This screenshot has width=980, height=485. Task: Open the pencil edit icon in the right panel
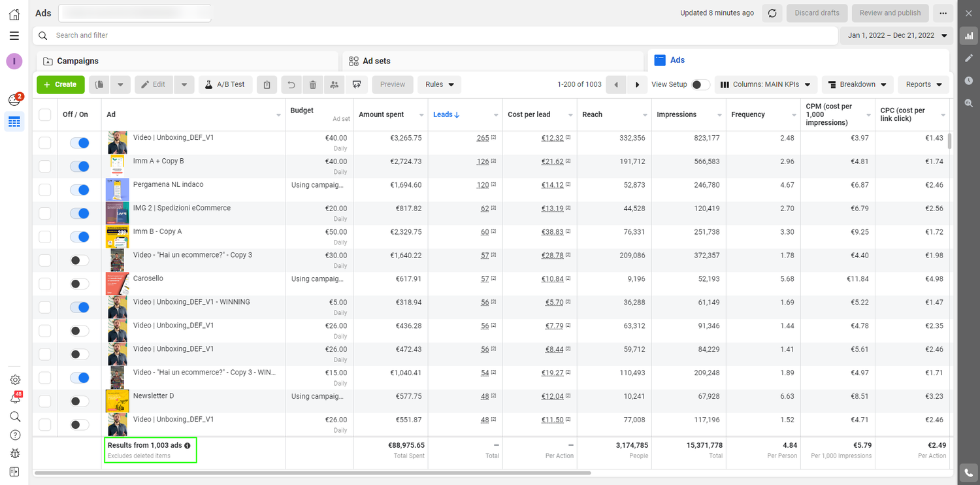point(968,58)
